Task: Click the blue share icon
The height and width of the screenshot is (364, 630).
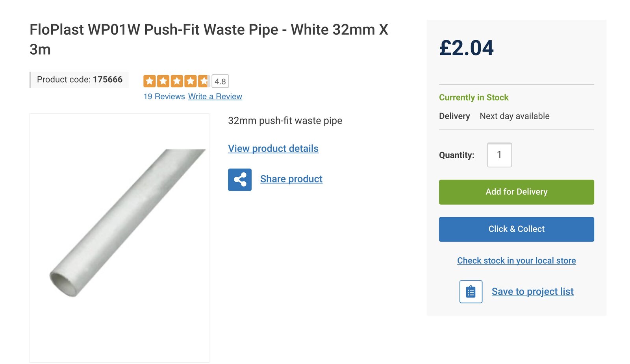Action: coord(239,180)
